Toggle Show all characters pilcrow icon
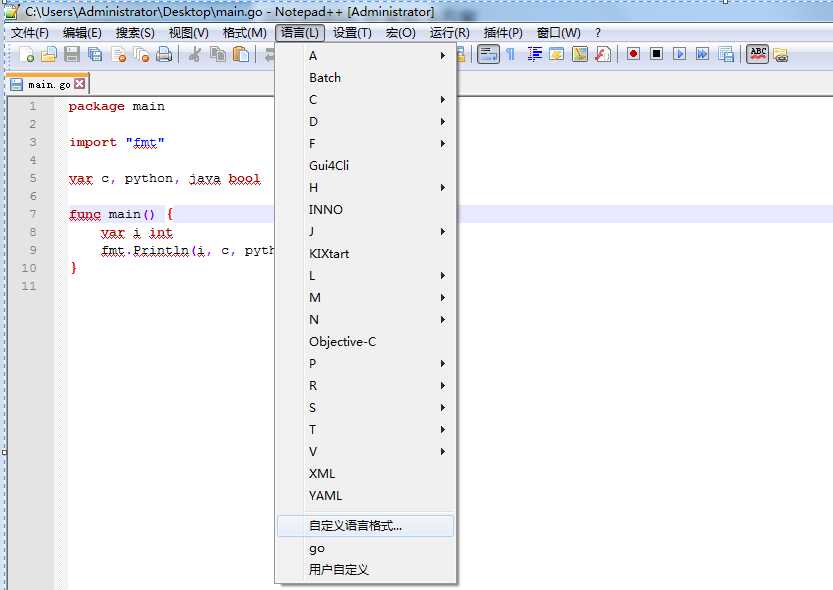The width and height of the screenshot is (833, 590). (x=511, y=54)
